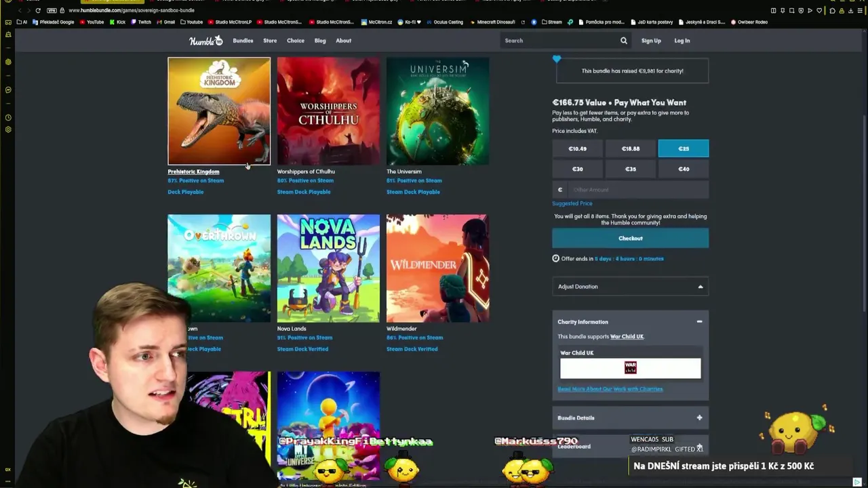This screenshot has height=488, width=868.
Task: Reload the page with refresh icon
Action: click(38, 10)
